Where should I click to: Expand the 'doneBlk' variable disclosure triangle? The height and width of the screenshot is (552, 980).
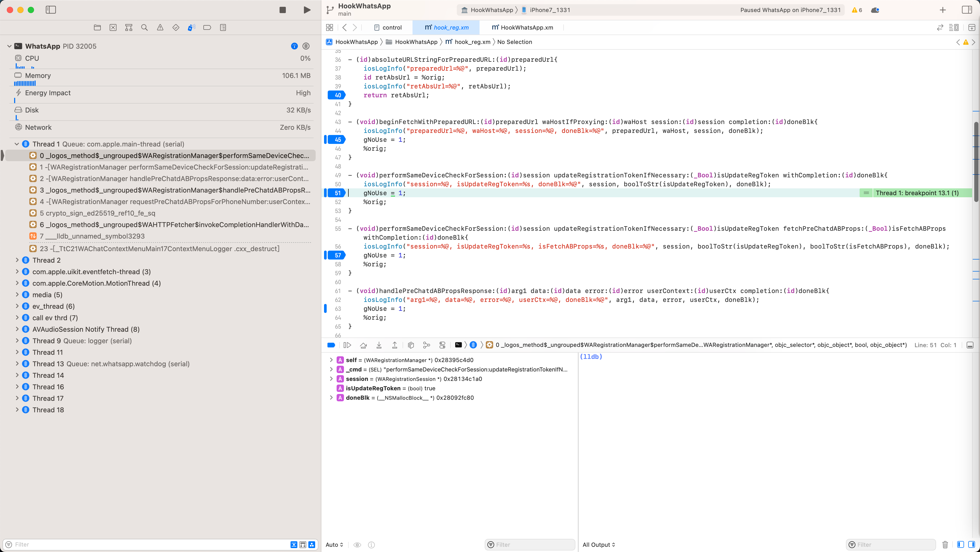point(331,397)
